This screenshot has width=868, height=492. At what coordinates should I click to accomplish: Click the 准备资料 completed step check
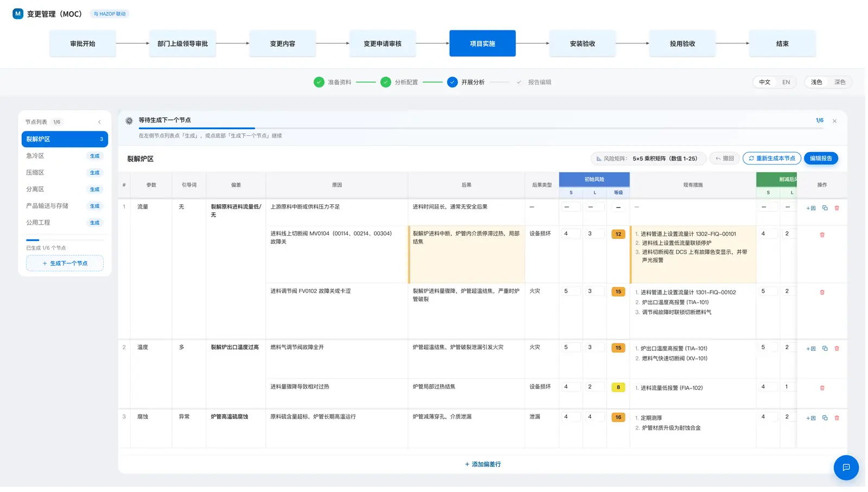[x=319, y=82]
